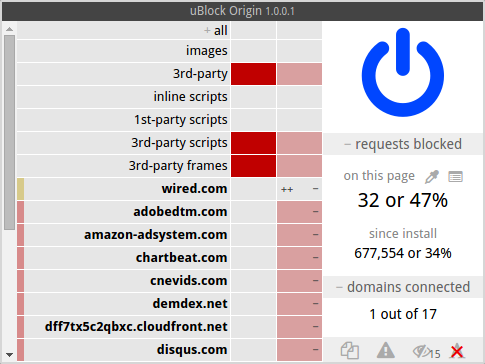Click the disqus.com local rule cell
The height and width of the screenshot is (364, 485).
click(299, 350)
